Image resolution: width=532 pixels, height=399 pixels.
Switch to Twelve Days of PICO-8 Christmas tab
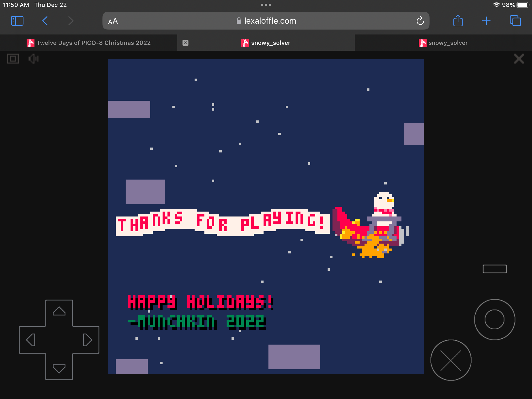tap(89, 43)
